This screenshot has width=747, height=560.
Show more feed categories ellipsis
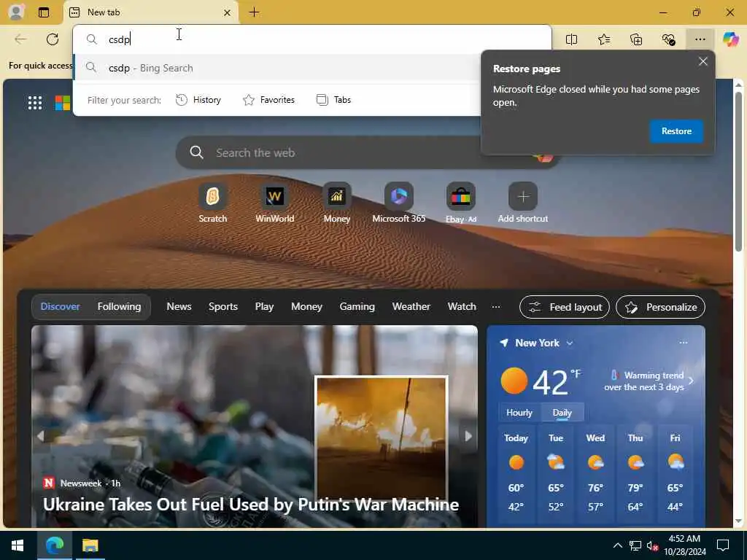point(496,307)
